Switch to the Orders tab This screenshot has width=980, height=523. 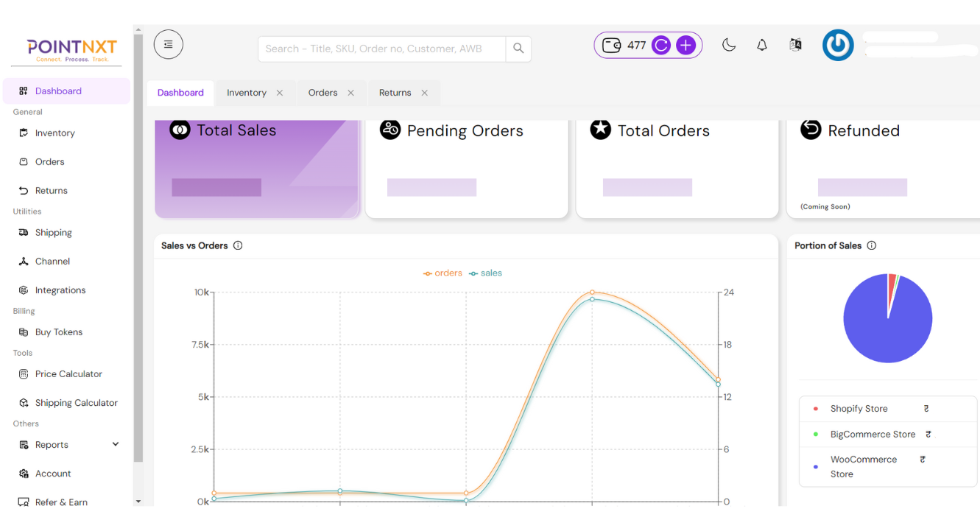[x=322, y=93]
